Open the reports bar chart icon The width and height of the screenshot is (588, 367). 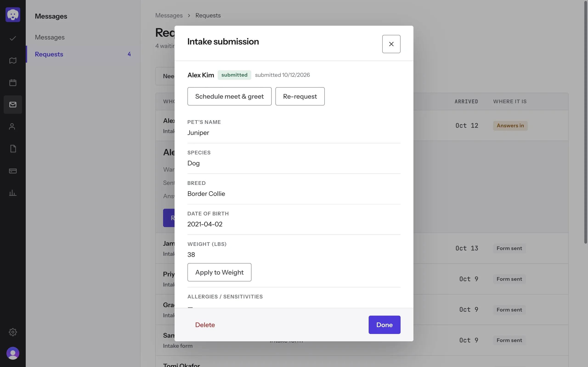pos(13,193)
